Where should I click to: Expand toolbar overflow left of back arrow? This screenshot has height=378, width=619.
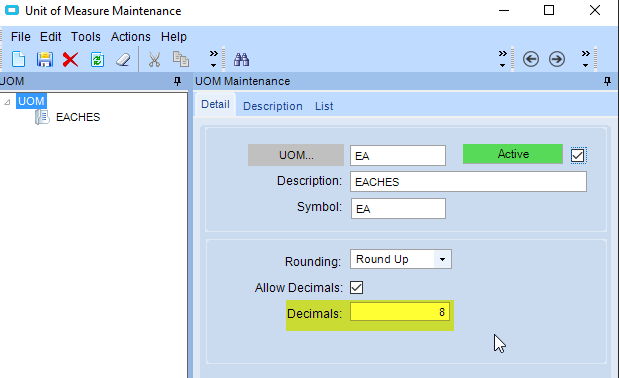click(502, 59)
